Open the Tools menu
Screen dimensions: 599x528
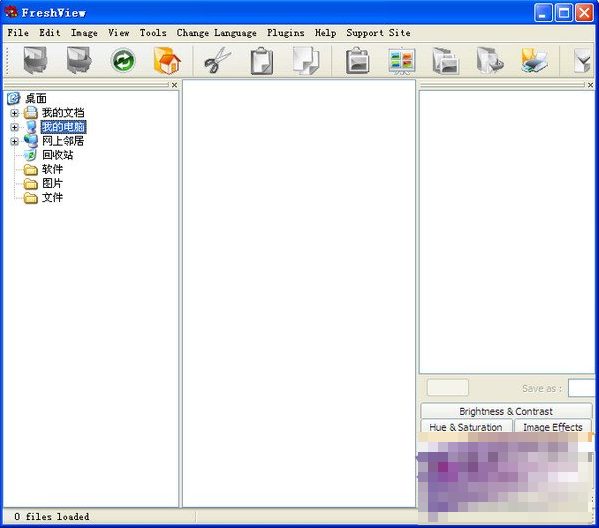[x=153, y=33]
